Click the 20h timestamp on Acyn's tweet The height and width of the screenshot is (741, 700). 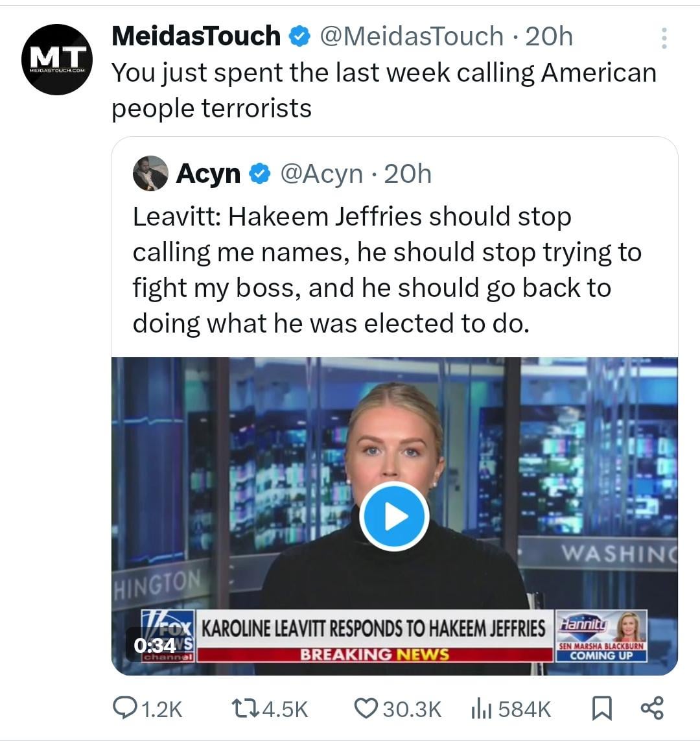(x=408, y=174)
